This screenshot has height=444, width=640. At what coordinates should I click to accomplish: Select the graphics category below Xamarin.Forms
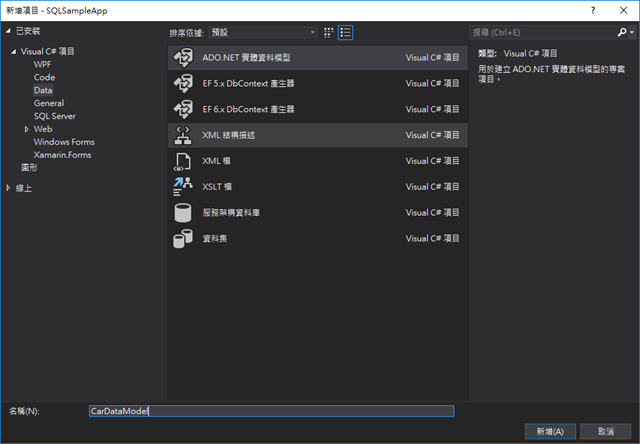coord(29,167)
